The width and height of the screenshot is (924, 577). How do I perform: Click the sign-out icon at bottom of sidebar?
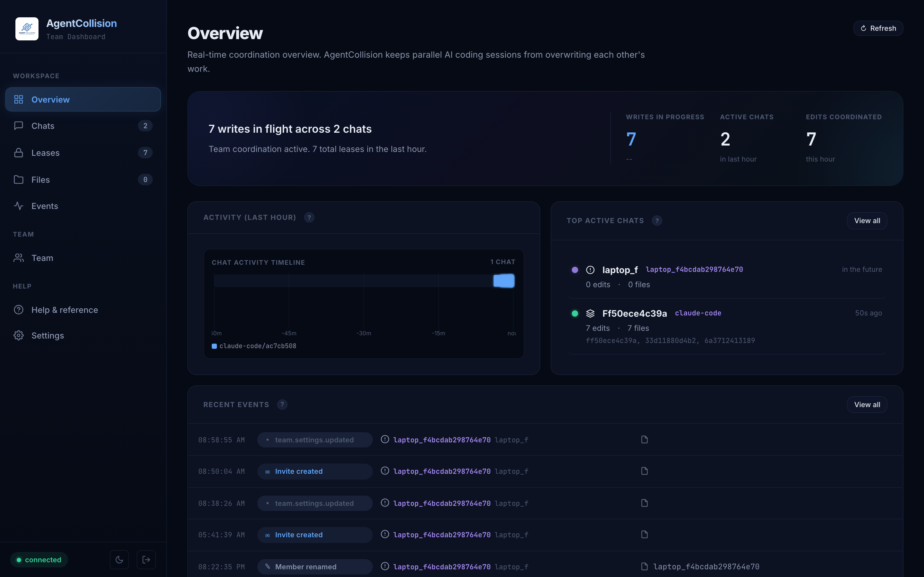146,559
